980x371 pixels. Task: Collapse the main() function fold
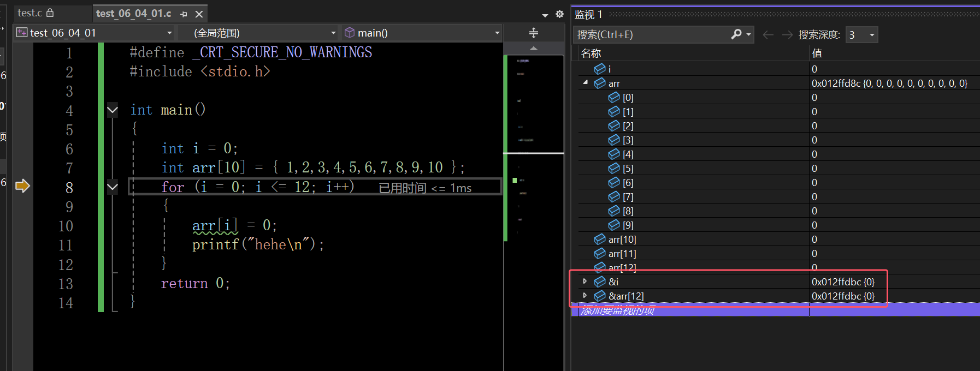(113, 110)
